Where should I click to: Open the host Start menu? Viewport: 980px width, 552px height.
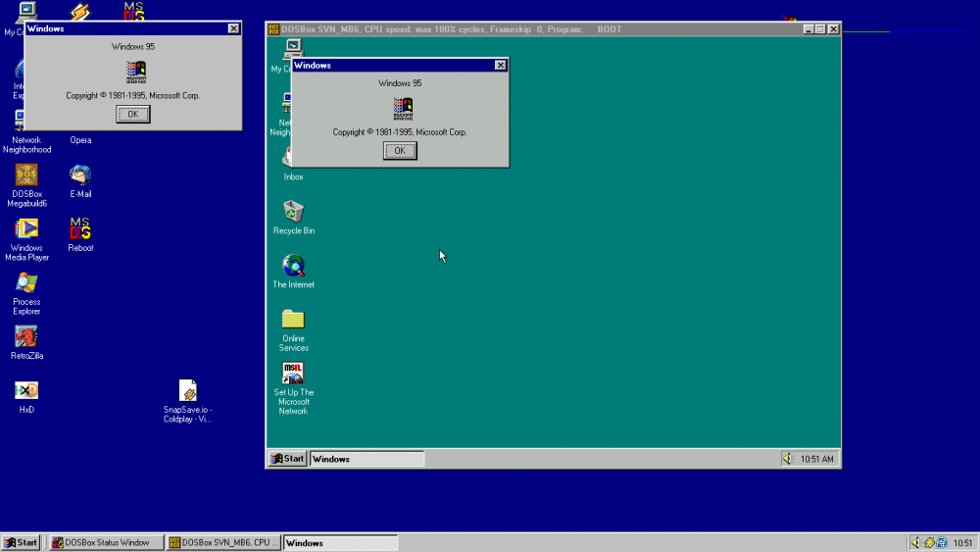point(22,542)
